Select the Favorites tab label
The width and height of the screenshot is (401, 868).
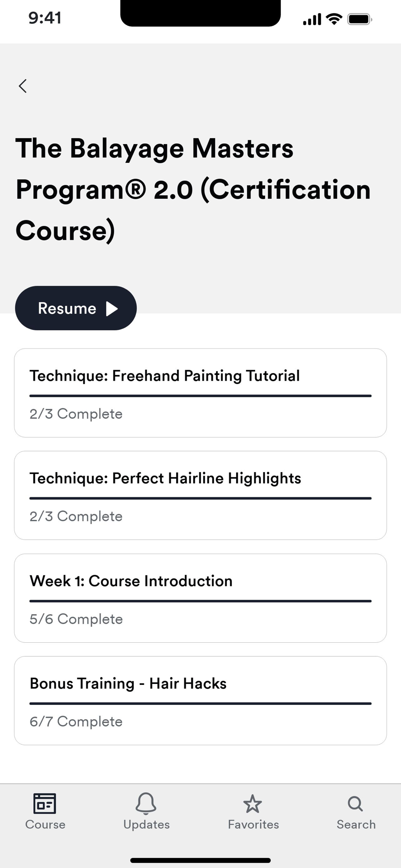(x=253, y=824)
